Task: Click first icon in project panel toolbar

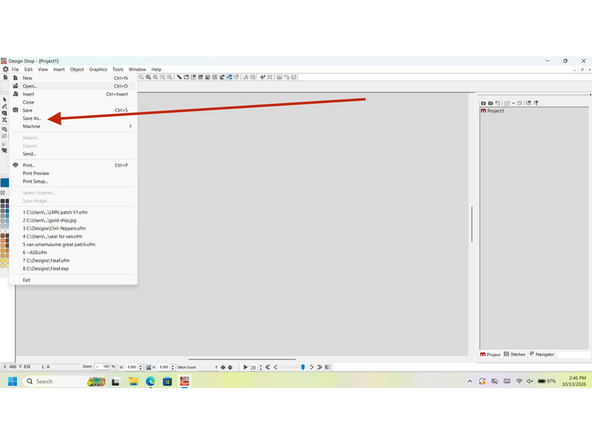Action: (483, 103)
